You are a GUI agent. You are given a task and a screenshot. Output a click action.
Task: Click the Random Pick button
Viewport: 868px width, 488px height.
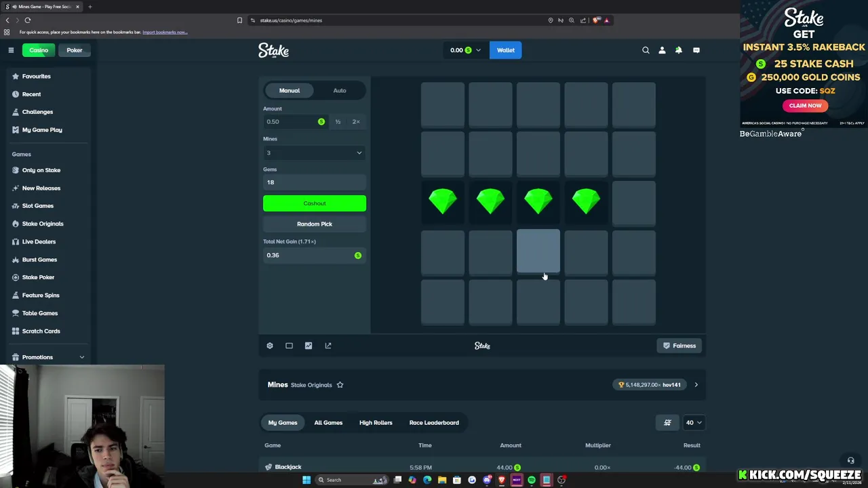pos(315,224)
